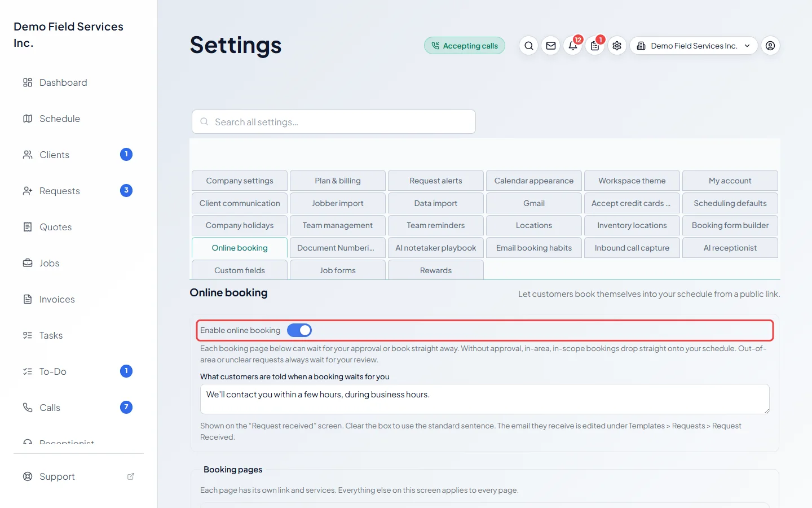Image resolution: width=812 pixels, height=508 pixels.
Task: Go to the Team management tab
Action: tap(338, 225)
